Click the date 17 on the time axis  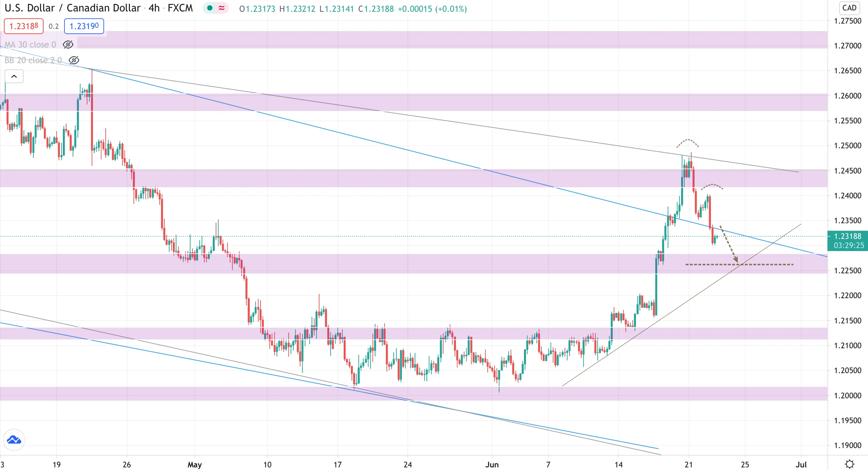coord(337,465)
